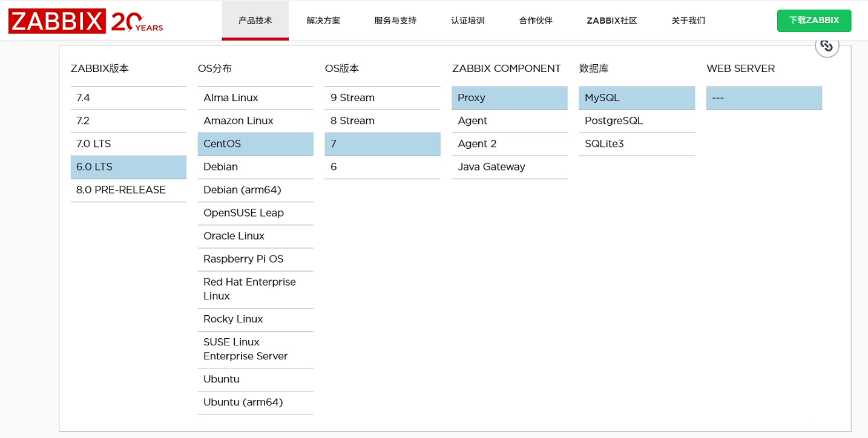Choose the Agent 2 component
The image size is (868, 438).
click(510, 144)
